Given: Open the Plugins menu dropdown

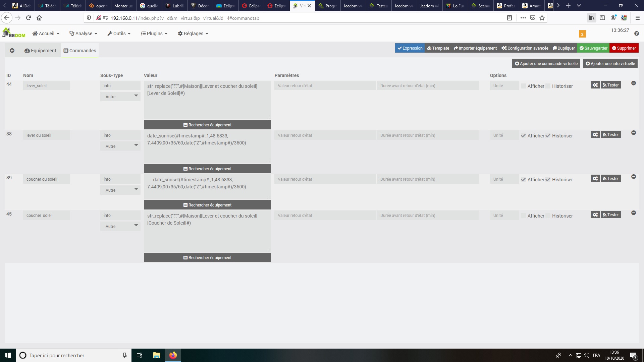Looking at the screenshot, I should [x=154, y=34].
